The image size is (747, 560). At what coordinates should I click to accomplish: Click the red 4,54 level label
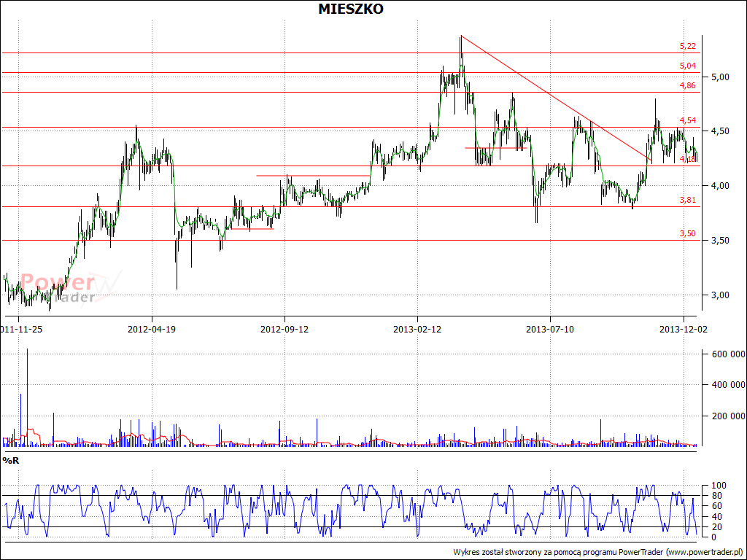click(687, 120)
